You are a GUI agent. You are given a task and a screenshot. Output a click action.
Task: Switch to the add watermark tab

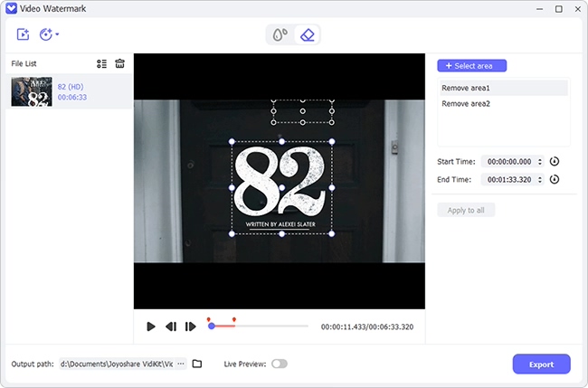coord(280,35)
